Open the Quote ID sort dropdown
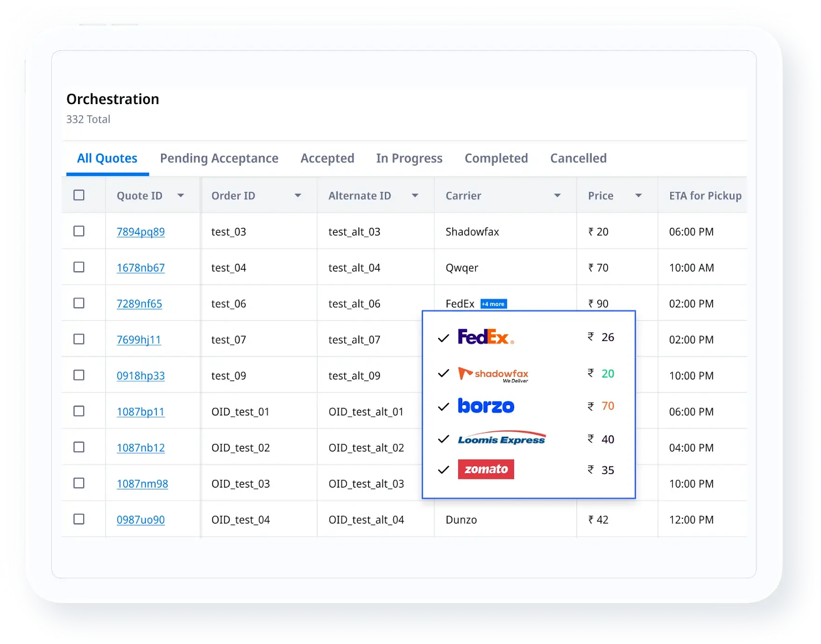This screenshot has width=821, height=644. [x=181, y=195]
